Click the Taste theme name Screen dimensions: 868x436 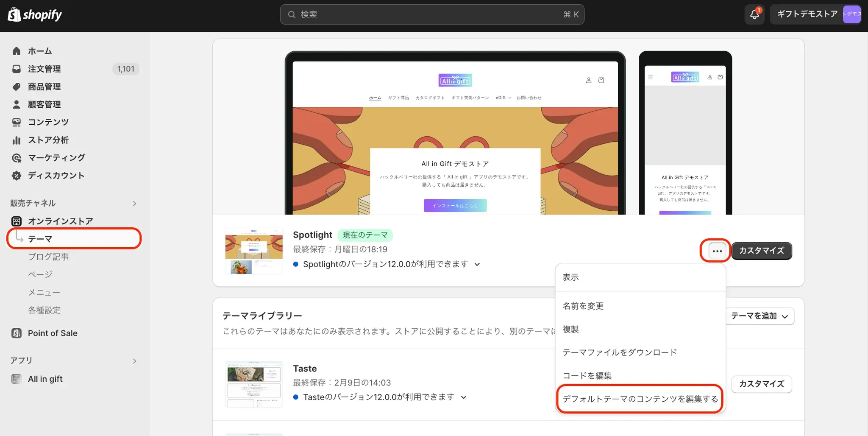pos(305,369)
